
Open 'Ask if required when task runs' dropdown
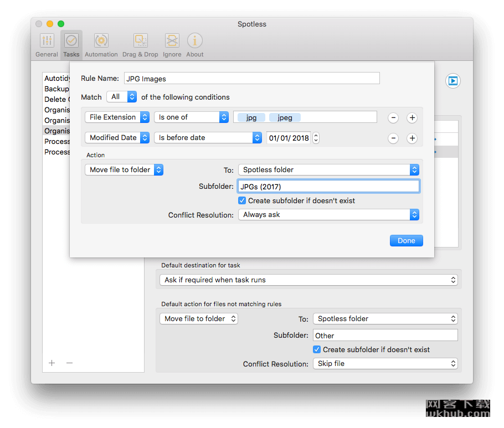308,280
